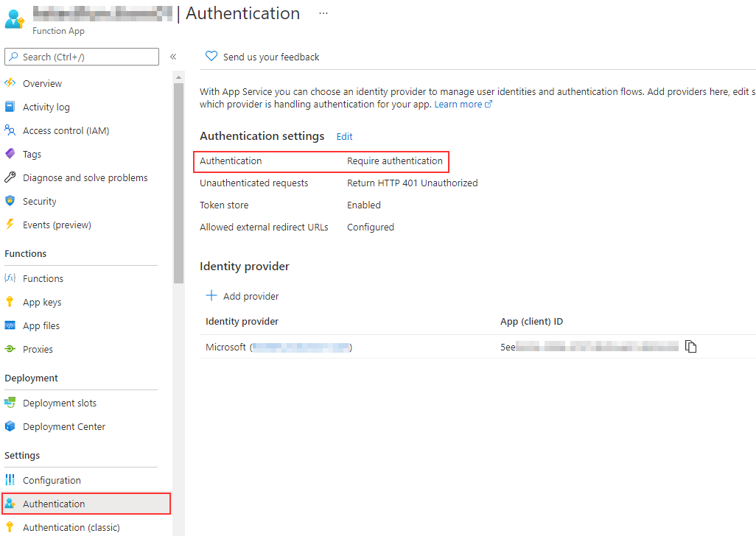Viewport: 756px width, 536px height.
Task: Click the Functions fx icon
Action: tap(10, 278)
